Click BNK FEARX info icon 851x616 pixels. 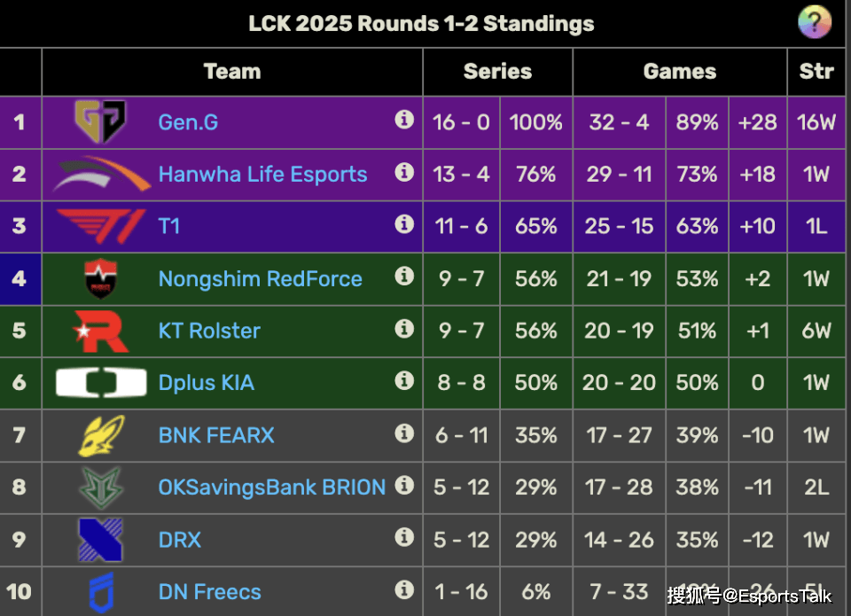pos(404,433)
